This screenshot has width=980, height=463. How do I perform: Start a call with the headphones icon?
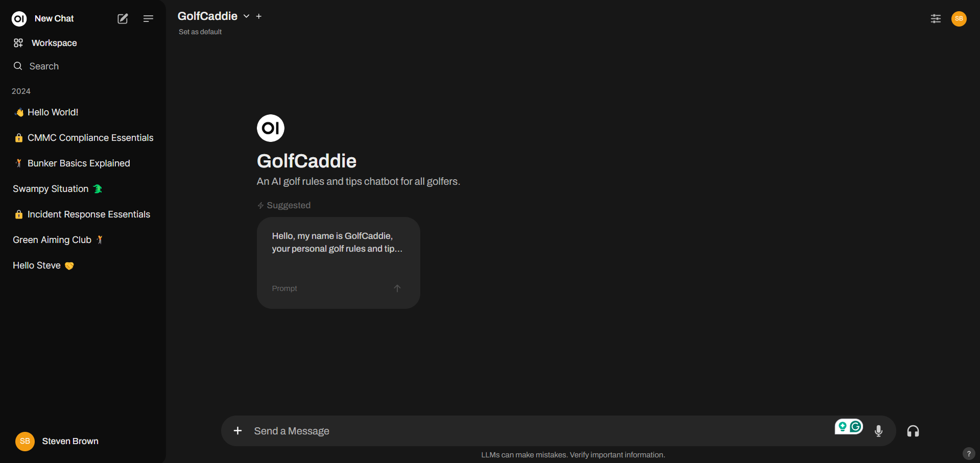[x=913, y=431]
